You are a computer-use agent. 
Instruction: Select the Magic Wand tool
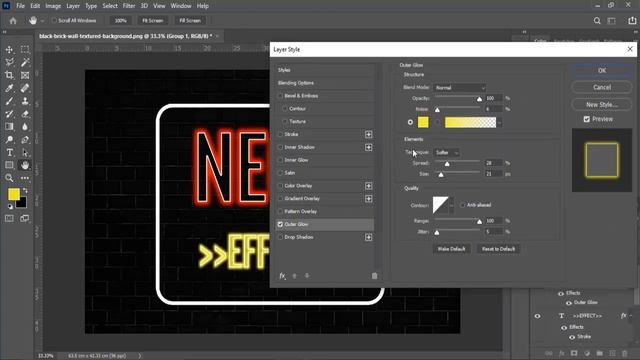pos(25,62)
